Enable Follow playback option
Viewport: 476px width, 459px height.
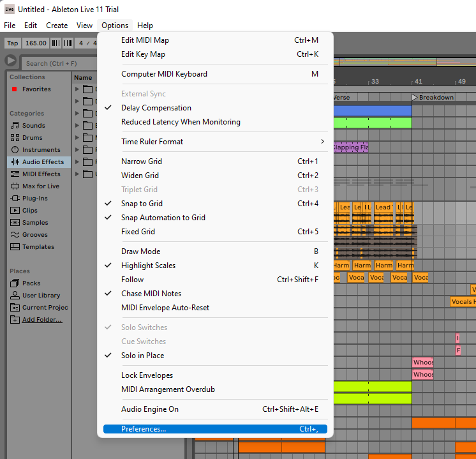[215, 280]
